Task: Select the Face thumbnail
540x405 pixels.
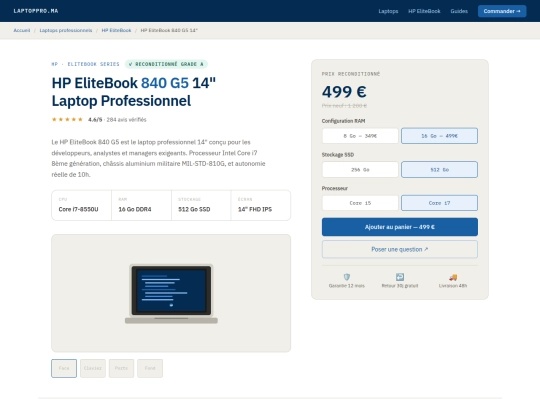Action: (64, 368)
